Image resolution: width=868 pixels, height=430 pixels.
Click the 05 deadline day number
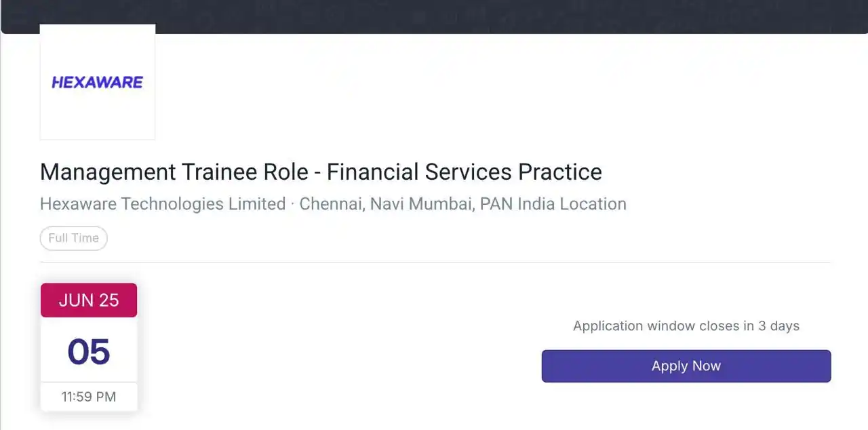(x=89, y=351)
